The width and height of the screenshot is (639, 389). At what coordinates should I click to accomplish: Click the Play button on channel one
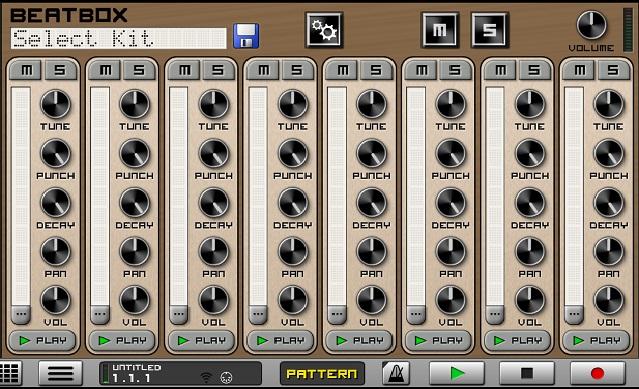coord(42,341)
